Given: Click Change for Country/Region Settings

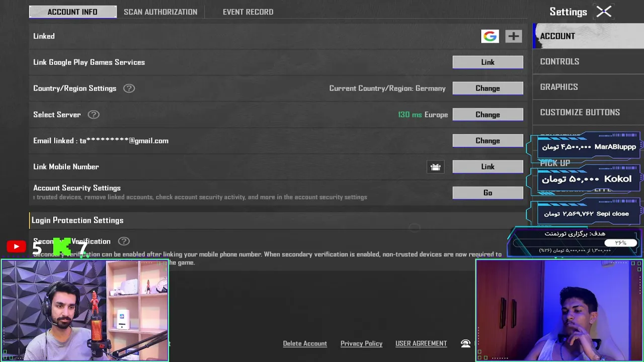Looking at the screenshot, I should point(488,88).
